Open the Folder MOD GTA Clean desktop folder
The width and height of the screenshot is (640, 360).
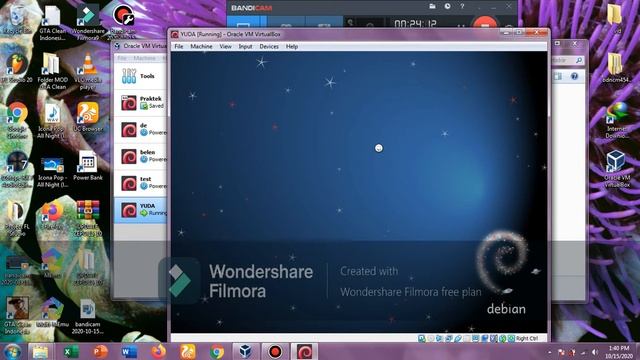coord(52,71)
